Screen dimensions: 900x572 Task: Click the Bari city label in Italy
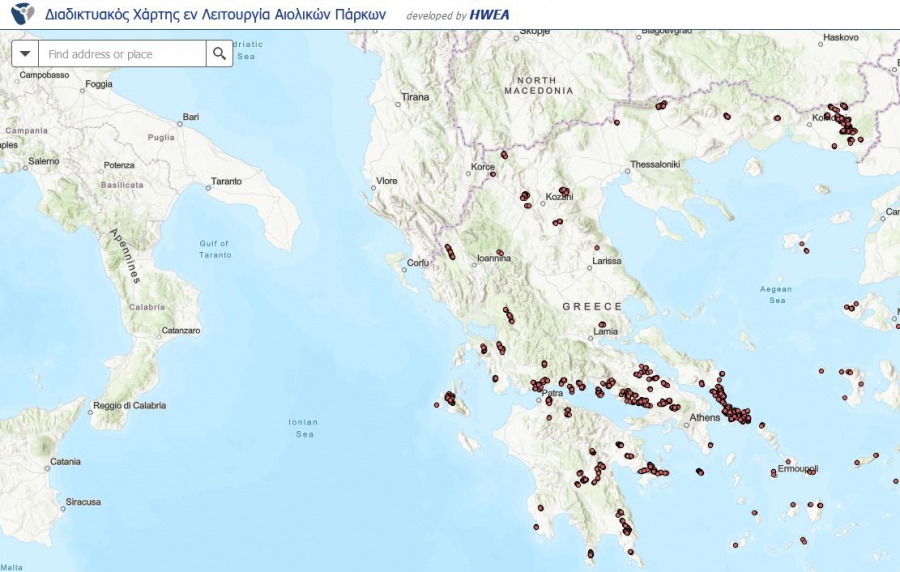(x=191, y=117)
